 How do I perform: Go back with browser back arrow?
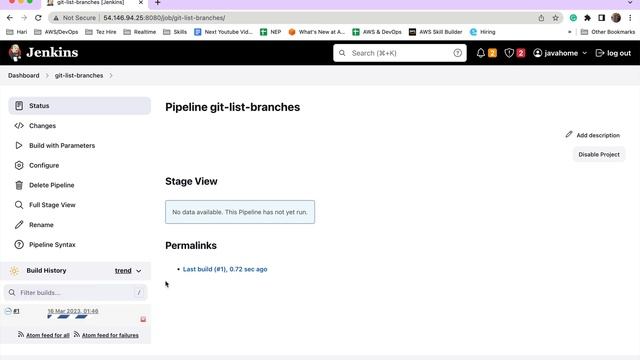coord(10,18)
